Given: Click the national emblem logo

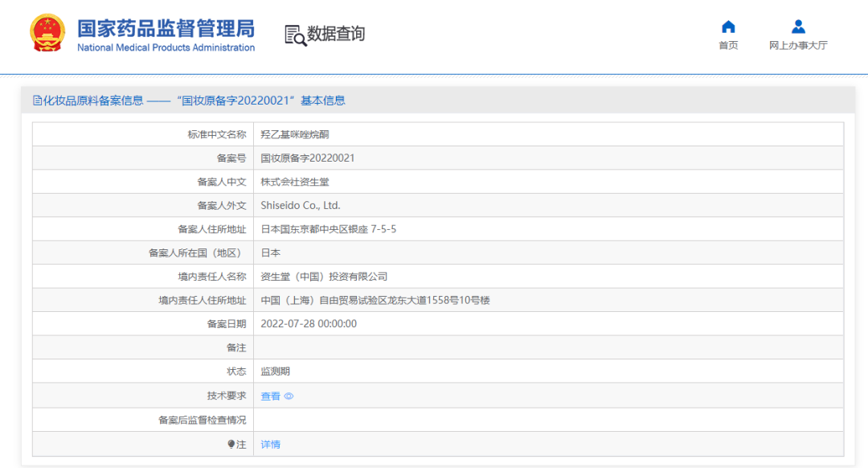Looking at the screenshot, I should tap(47, 33).
